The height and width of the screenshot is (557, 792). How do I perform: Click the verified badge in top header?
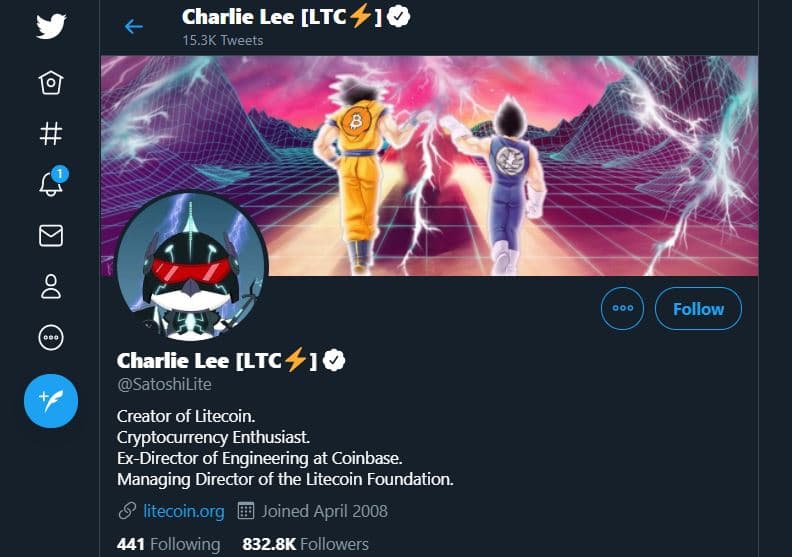[399, 16]
